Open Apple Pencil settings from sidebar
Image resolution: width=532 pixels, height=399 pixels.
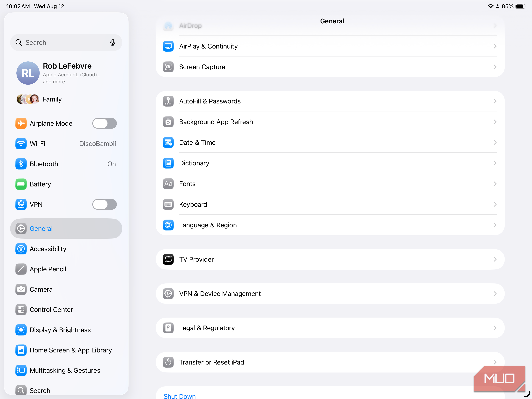coord(66,269)
